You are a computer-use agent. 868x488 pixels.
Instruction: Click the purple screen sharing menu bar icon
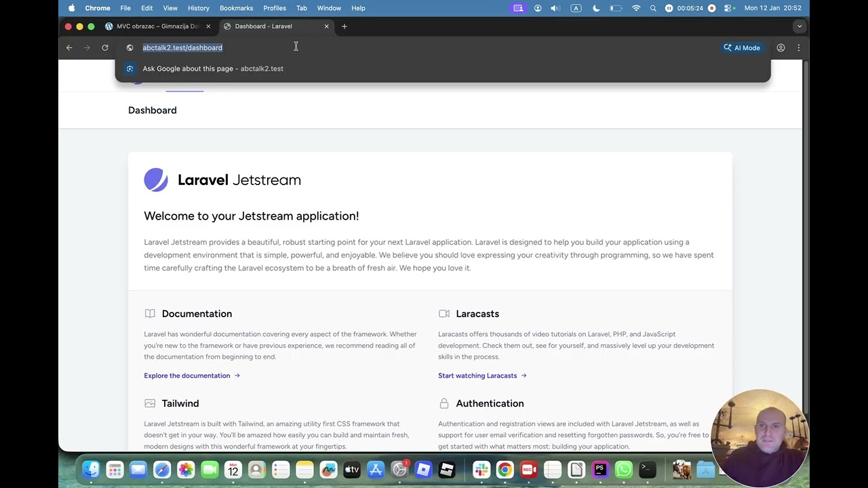[519, 8]
